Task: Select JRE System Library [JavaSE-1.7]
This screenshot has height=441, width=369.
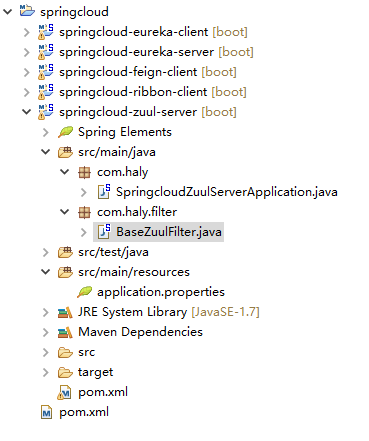Action: coord(169,312)
